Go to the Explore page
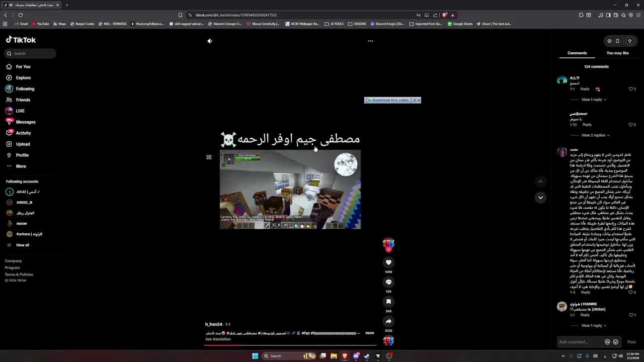 click(x=19, y=77)
